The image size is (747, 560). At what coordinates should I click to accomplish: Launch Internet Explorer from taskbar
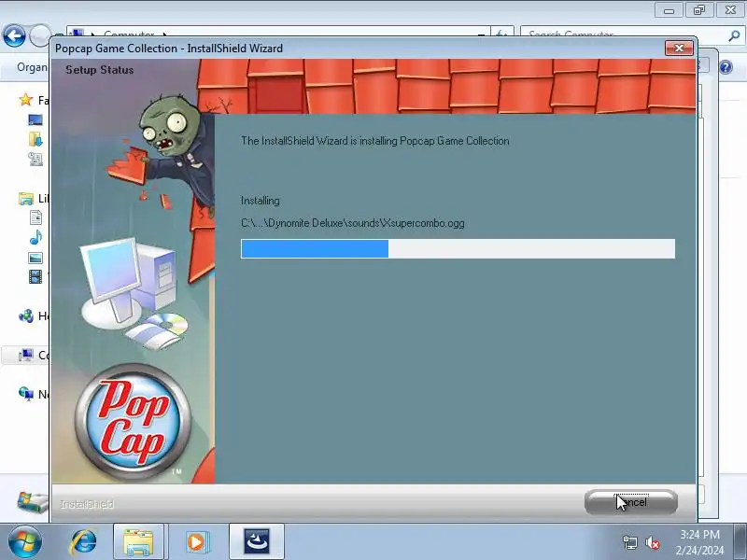tap(83, 542)
